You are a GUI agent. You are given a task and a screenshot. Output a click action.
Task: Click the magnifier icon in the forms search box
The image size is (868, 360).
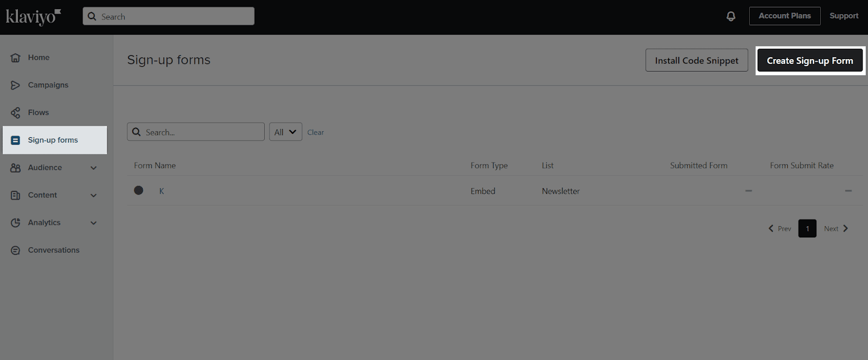[x=137, y=132]
